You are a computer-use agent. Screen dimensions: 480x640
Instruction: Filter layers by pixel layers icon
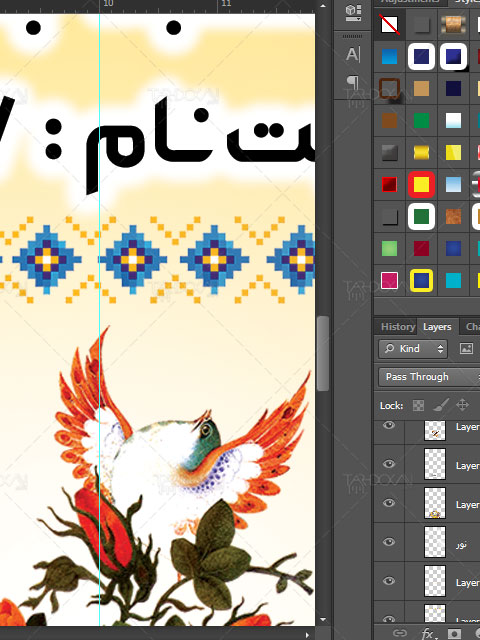tap(466, 349)
